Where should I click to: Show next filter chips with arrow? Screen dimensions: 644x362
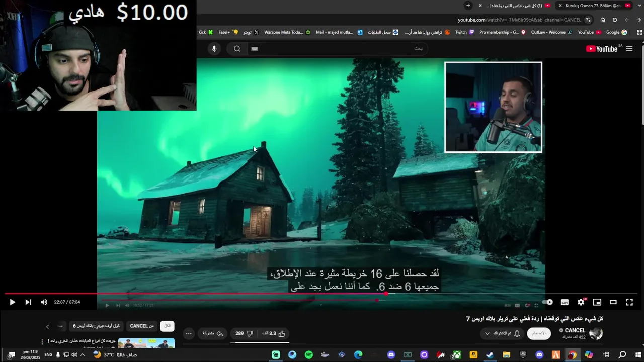pos(48,326)
